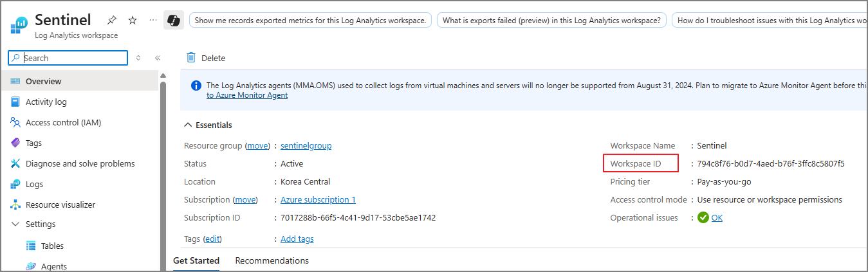Open Azure subscription 1 link

tap(318, 199)
